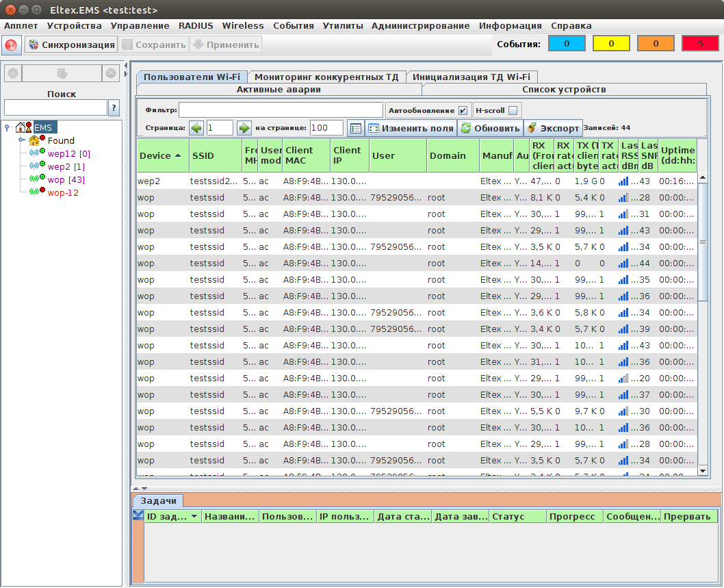Disable the Автообновление checkbox
724x588 pixels.
[x=463, y=110]
